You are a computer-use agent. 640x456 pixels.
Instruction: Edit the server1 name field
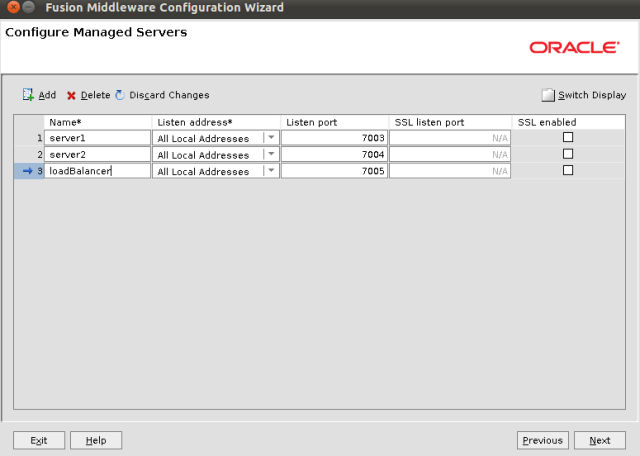[x=98, y=138]
